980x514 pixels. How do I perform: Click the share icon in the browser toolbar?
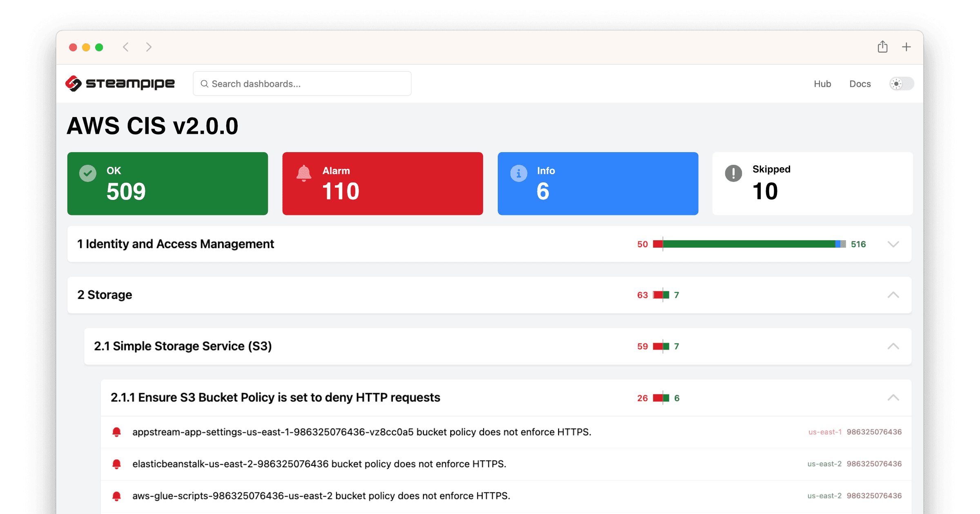(883, 47)
